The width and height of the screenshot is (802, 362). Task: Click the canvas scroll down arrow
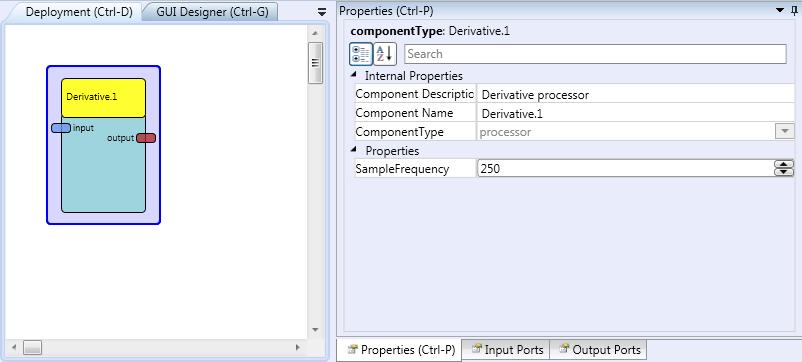pyautogui.click(x=315, y=330)
